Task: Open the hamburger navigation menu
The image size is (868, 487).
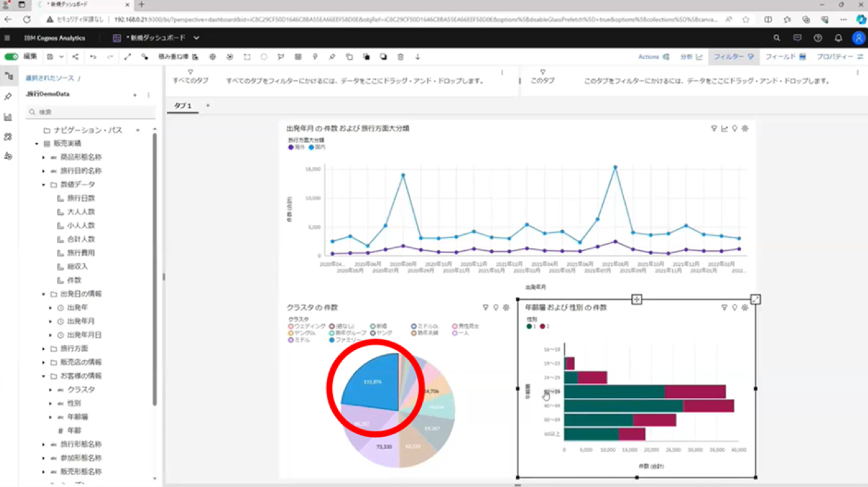Action: pyautogui.click(x=7, y=38)
